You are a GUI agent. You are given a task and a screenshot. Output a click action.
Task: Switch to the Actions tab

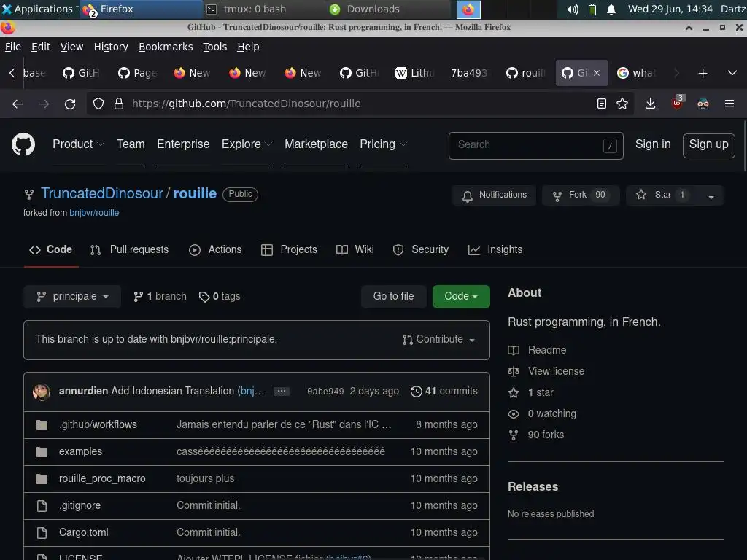[215, 249]
